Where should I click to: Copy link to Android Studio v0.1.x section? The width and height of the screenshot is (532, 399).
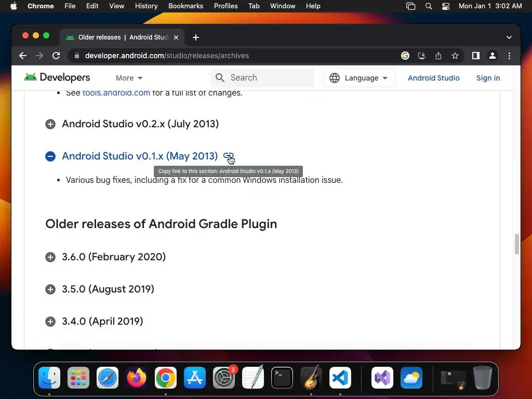coord(229,156)
